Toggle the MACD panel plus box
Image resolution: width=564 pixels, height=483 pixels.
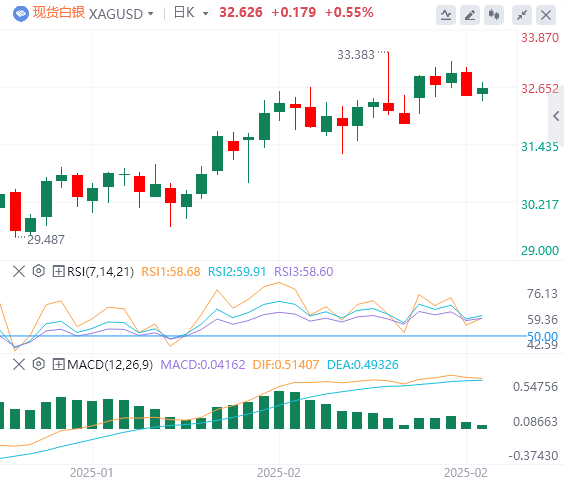point(58,364)
